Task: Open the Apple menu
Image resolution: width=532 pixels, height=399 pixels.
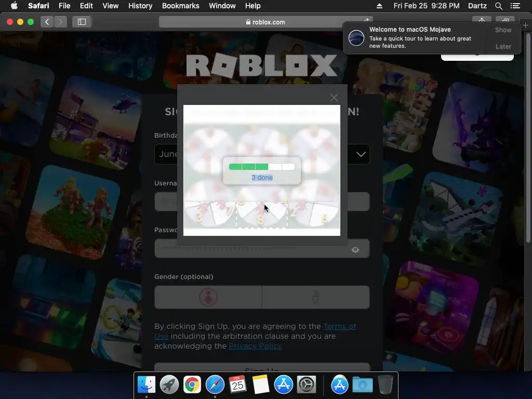Action: (x=14, y=6)
